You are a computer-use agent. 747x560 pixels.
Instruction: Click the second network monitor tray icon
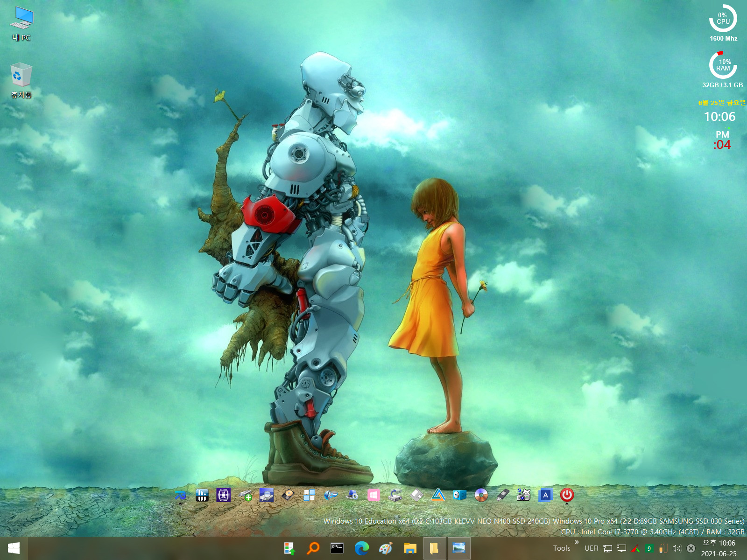621,548
